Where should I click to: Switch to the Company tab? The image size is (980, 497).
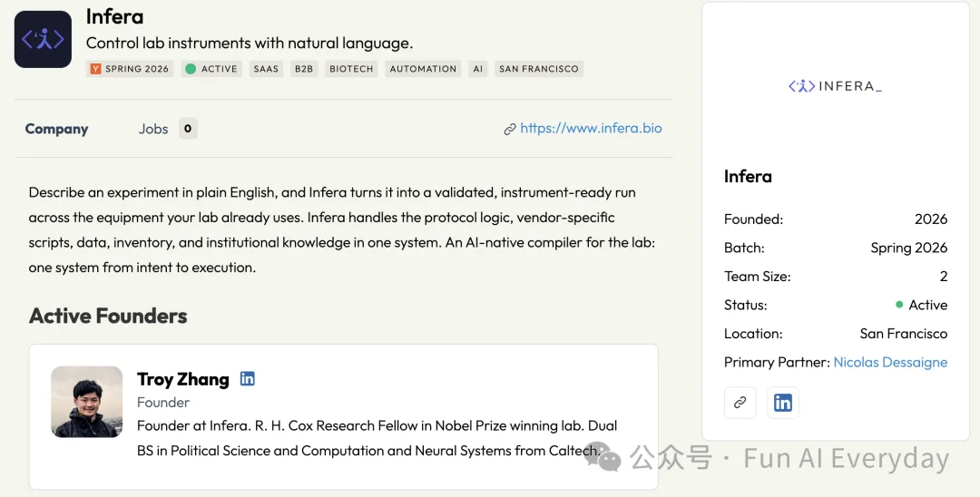[56, 129]
